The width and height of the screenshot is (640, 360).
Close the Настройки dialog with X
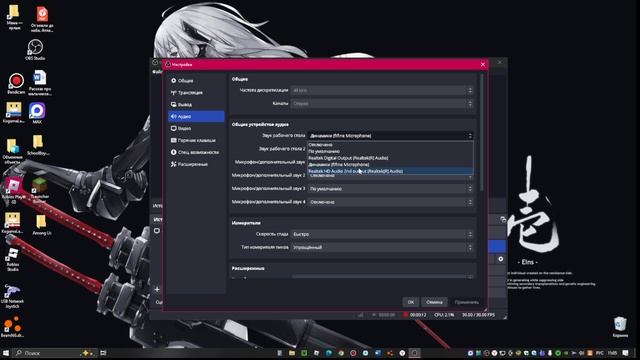click(483, 64)
